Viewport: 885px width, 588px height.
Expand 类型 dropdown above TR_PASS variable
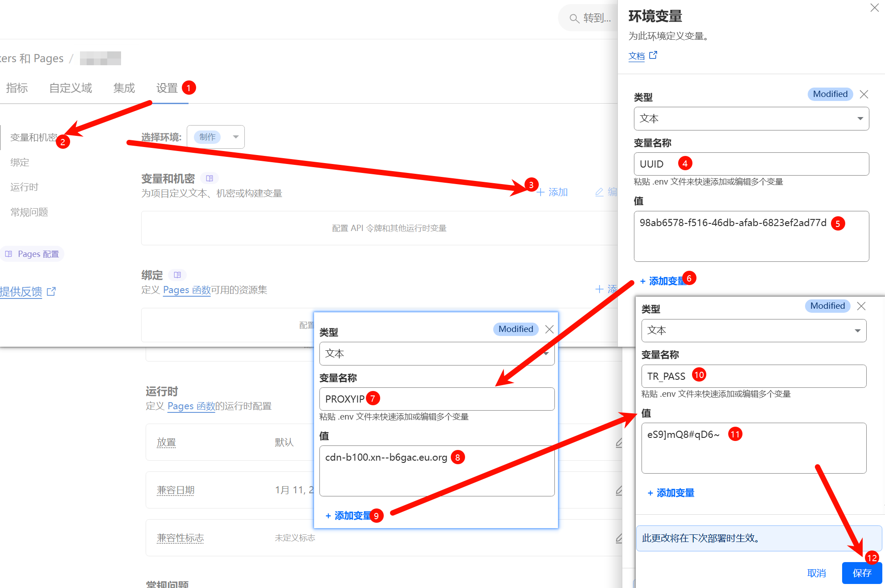(x=754, y=331)
